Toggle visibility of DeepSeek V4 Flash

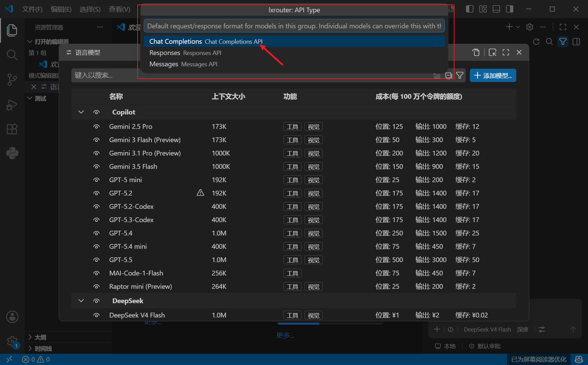(97, 315)
